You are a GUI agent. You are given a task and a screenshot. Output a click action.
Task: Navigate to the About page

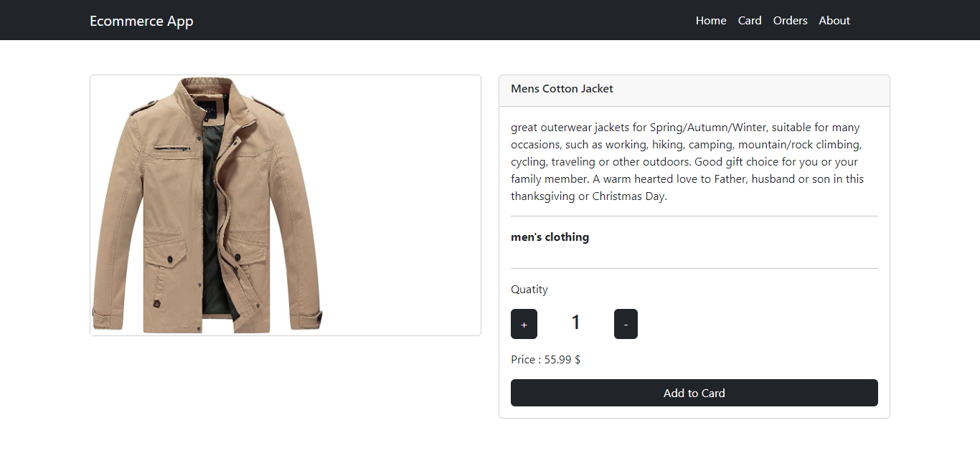tap(834, 21)
